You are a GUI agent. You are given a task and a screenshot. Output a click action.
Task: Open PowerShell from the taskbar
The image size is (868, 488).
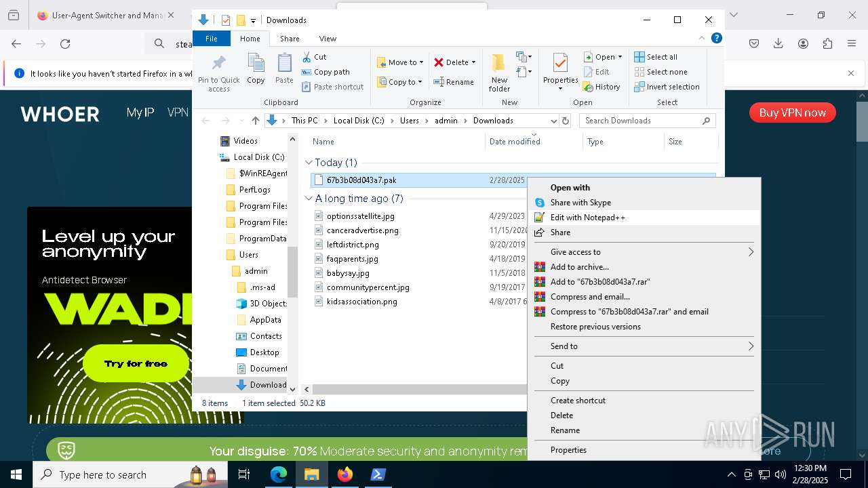[x=378, y=474]
